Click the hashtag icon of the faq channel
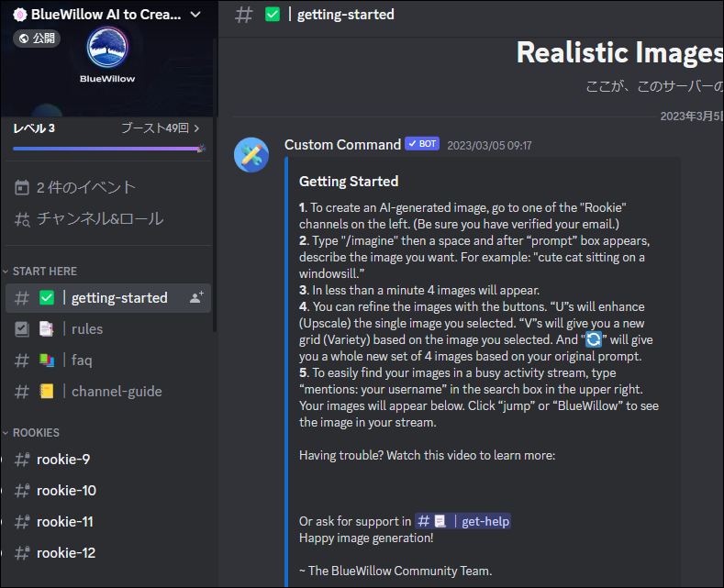This screenshot has height=588, width=724. pos(22,361)
